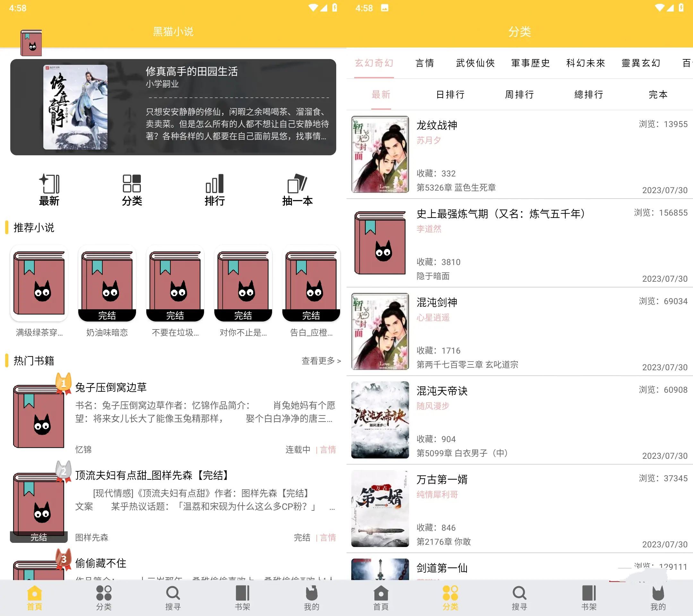Open the 书架 bookshelf icon in bottom bar
This screenshot has height=616, width=693.
(243, 595)
